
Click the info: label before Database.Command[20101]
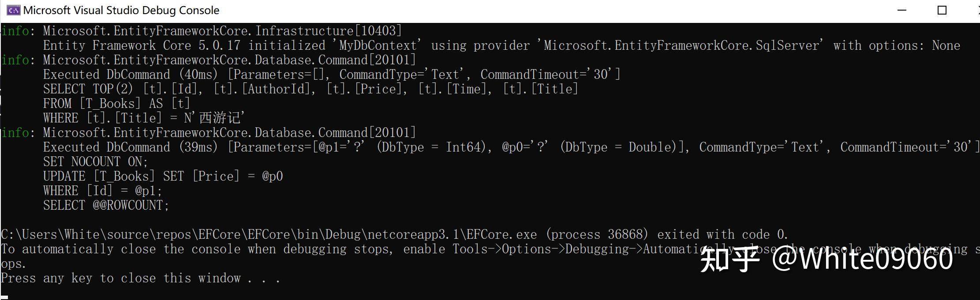click(16, 59)
